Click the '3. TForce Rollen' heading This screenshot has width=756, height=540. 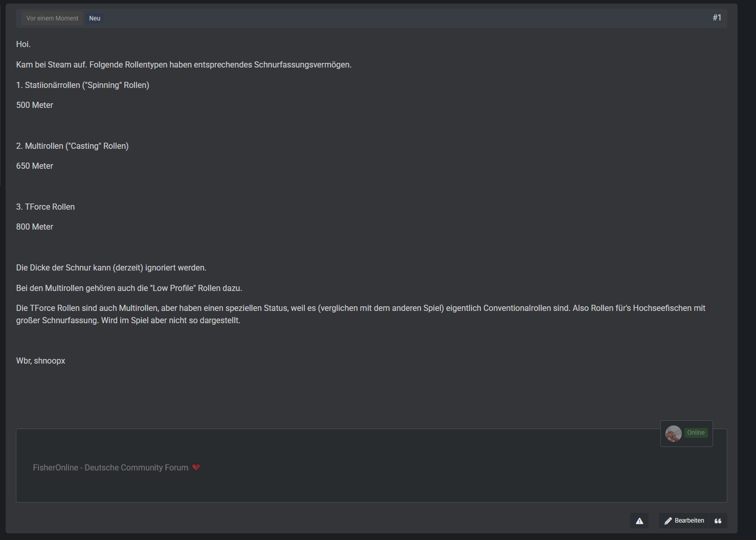(x=46, y=207)
